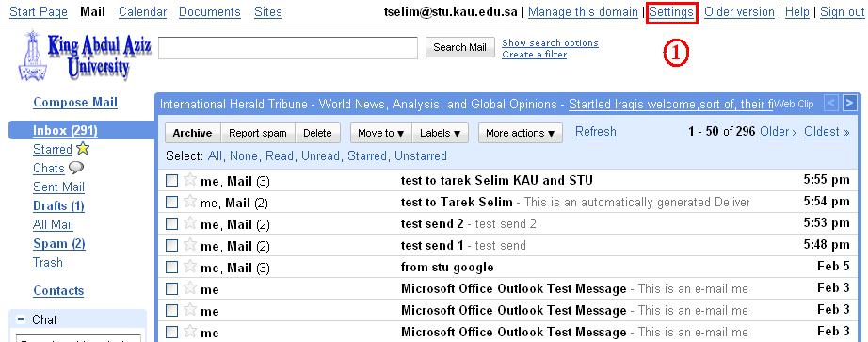This screenshot has width=868, height=342.
Task: Open the Compose Mail link
Action: (x=75, y=102)
